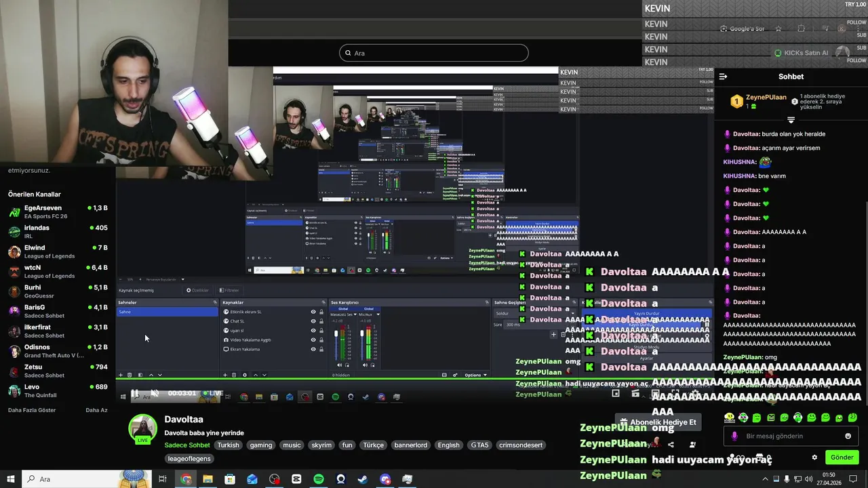Image resolution: width=868 pixels, height=488 pixels.
Task: Open Spotify from the Windows taskbar
Action: [x=319, y=479]
